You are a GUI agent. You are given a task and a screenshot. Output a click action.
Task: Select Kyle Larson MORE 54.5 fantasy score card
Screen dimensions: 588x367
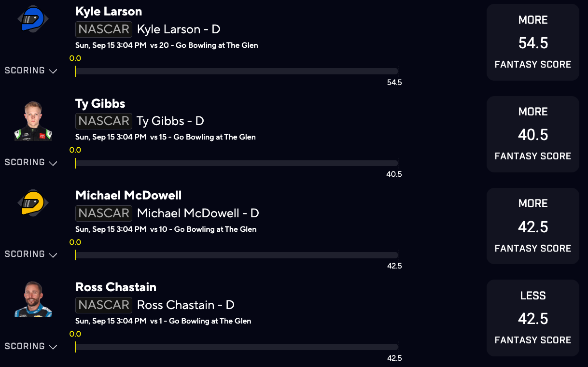point(533,42)
